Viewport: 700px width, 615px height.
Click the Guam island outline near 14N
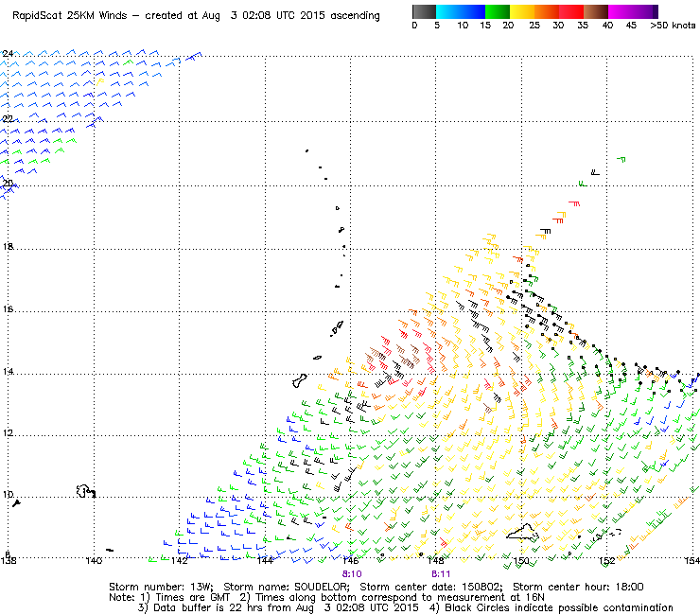[300, 381]
